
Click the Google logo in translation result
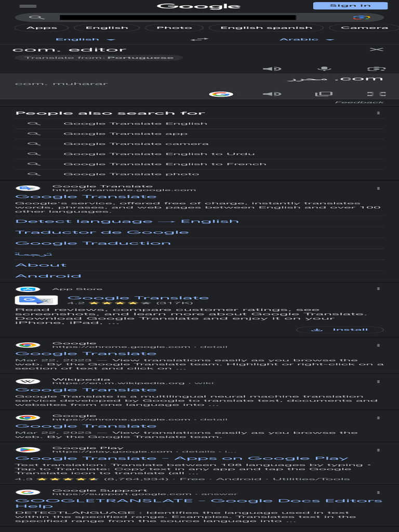click(221, 94)
